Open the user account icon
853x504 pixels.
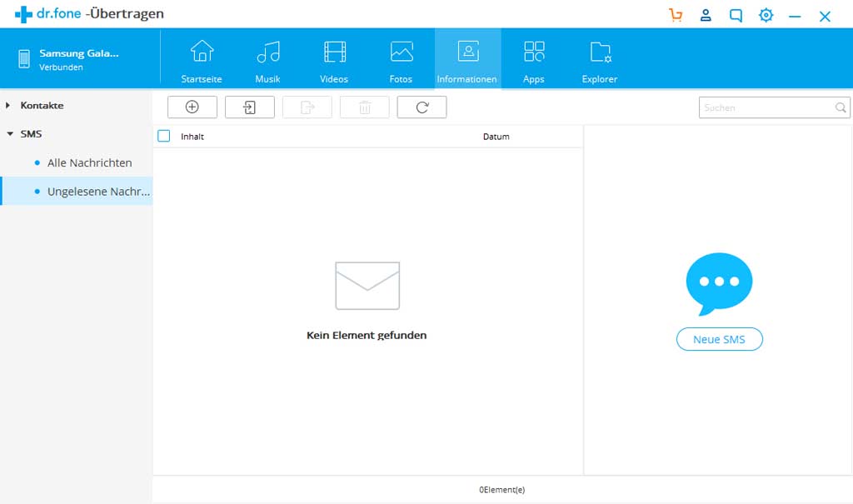point(706,15)
